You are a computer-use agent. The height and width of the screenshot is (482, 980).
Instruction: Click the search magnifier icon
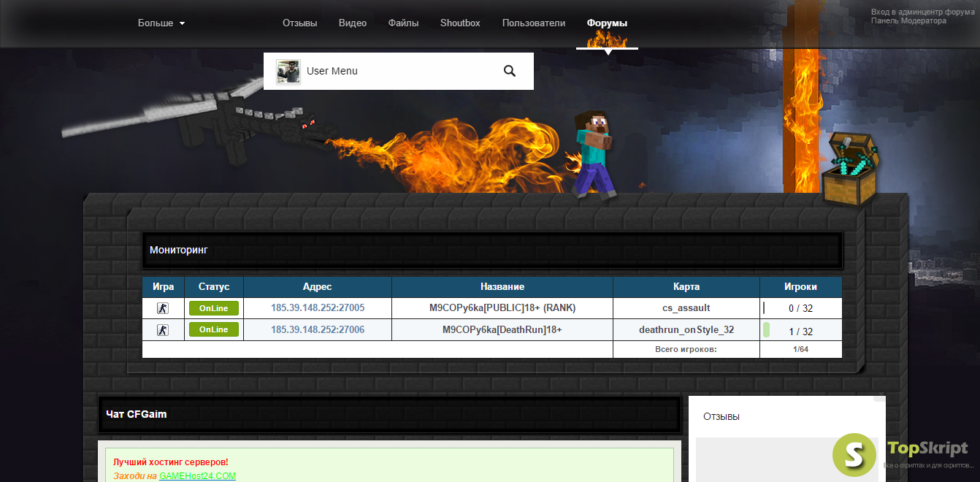510,71
